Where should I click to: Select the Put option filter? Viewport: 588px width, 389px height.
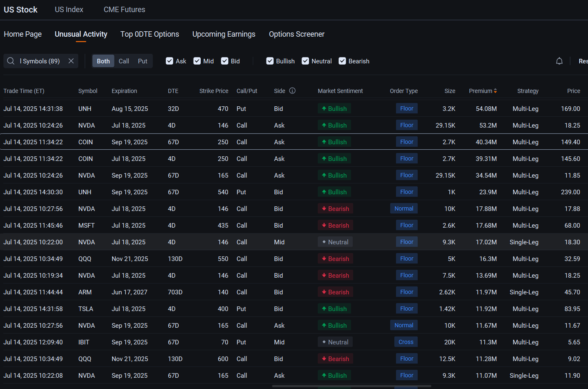(142, 61)
